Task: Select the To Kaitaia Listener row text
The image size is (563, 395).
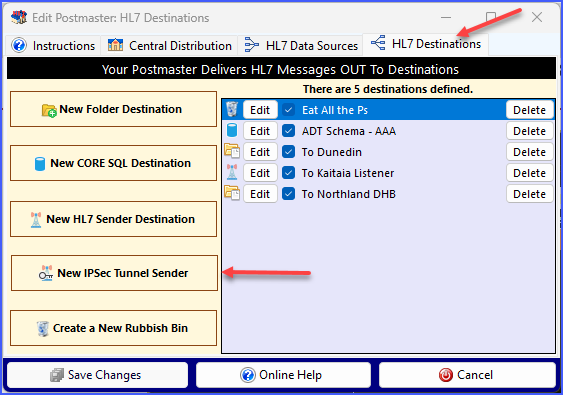Action: (348, 173)
